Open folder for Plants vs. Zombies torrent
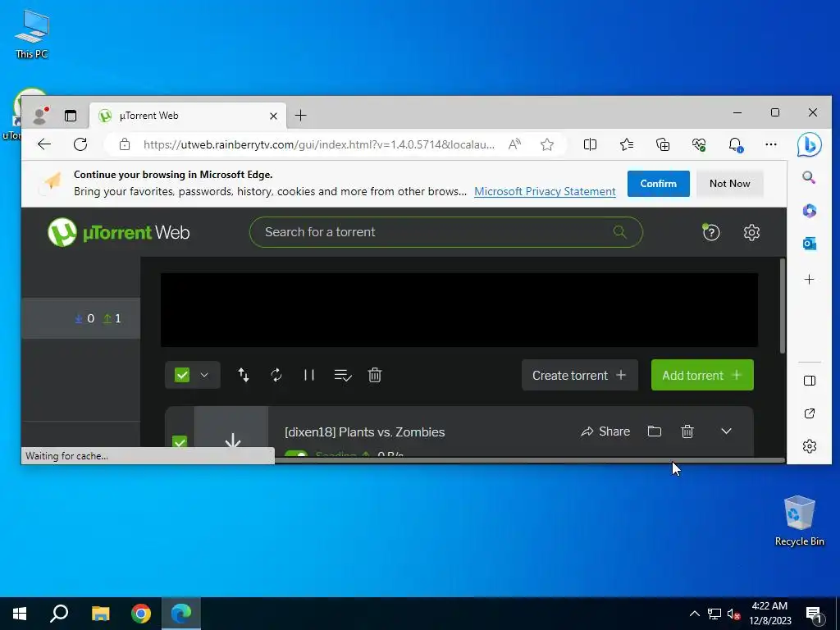 point(654,431)
